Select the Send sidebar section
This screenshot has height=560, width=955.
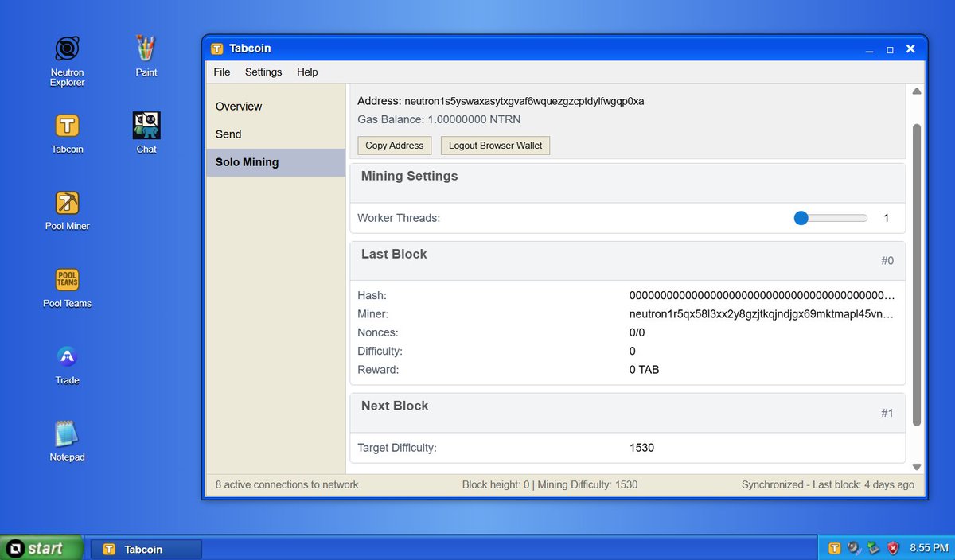point(228,134)
